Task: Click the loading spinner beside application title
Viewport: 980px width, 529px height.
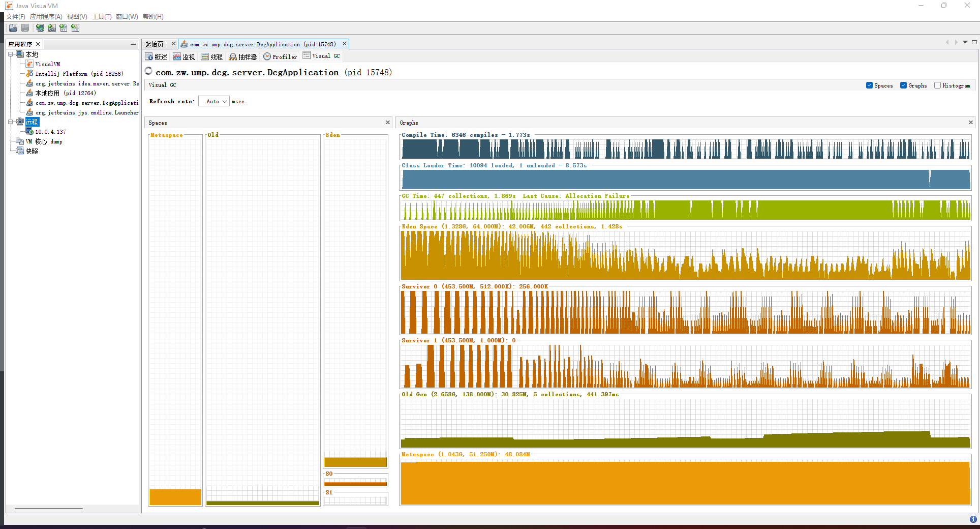Action: pyautogui.click(x=148, y=71)
